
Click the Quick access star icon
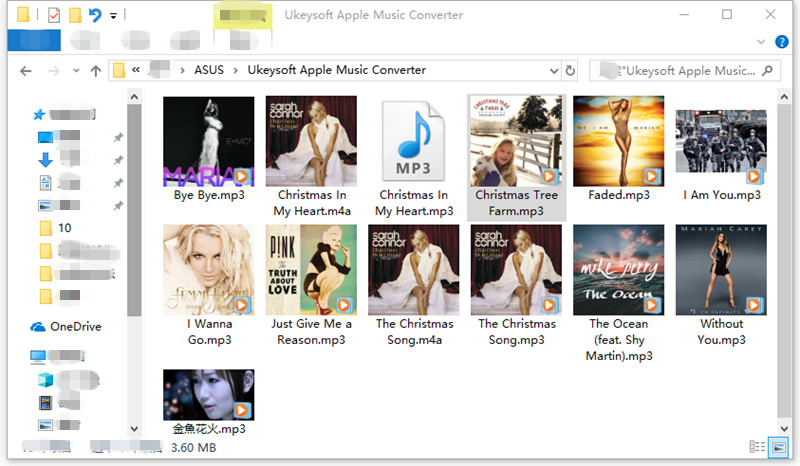(x=39, y=114)
